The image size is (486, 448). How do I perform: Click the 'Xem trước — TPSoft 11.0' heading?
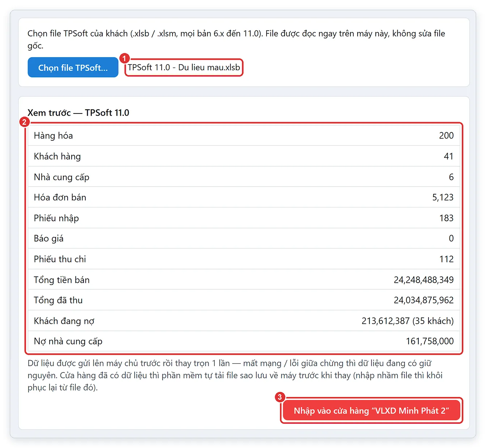78,113
